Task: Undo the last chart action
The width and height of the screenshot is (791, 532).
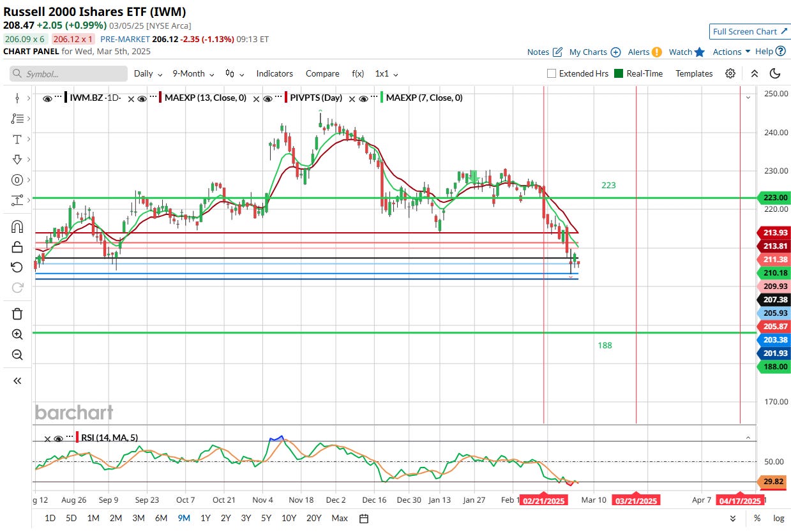Action: (x=17, y=267)
